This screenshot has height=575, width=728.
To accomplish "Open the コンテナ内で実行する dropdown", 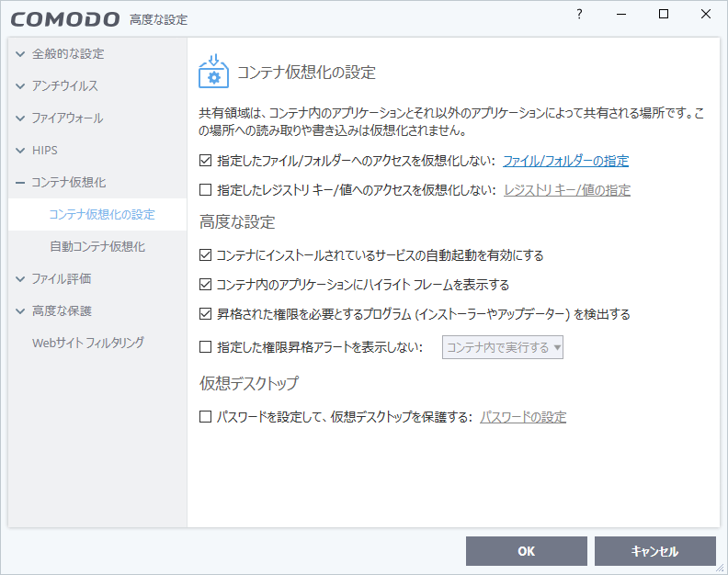I will [x=503, y=347].
